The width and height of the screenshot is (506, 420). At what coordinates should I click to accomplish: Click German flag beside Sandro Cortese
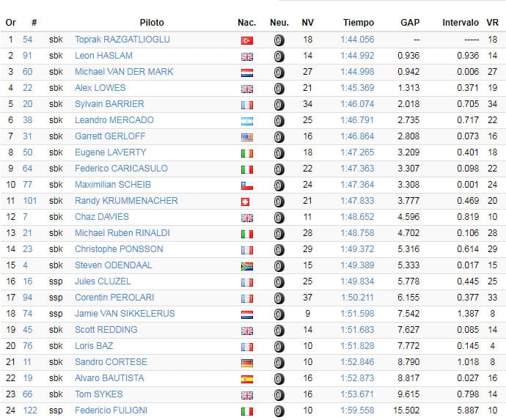[246, 363]
